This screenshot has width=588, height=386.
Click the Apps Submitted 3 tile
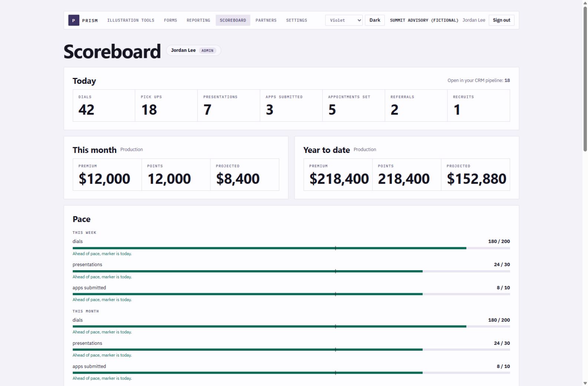pyautogui.click(x=291, y=105)
